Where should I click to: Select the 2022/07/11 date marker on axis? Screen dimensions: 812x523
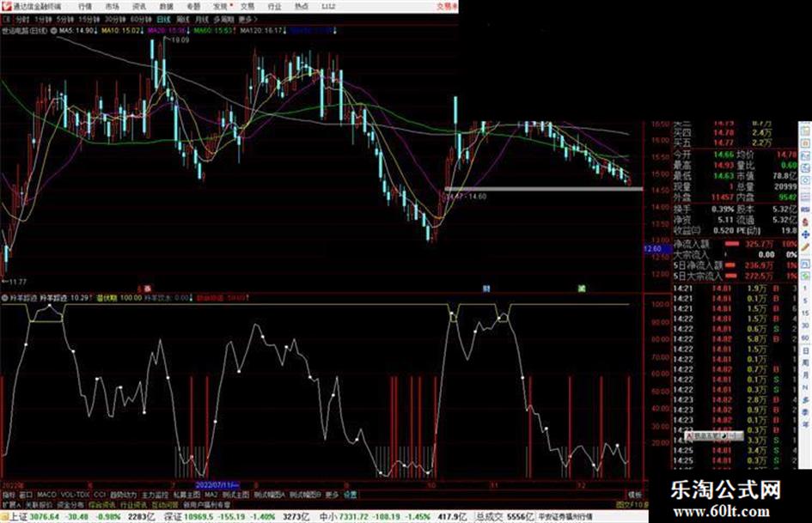point(217,486)
